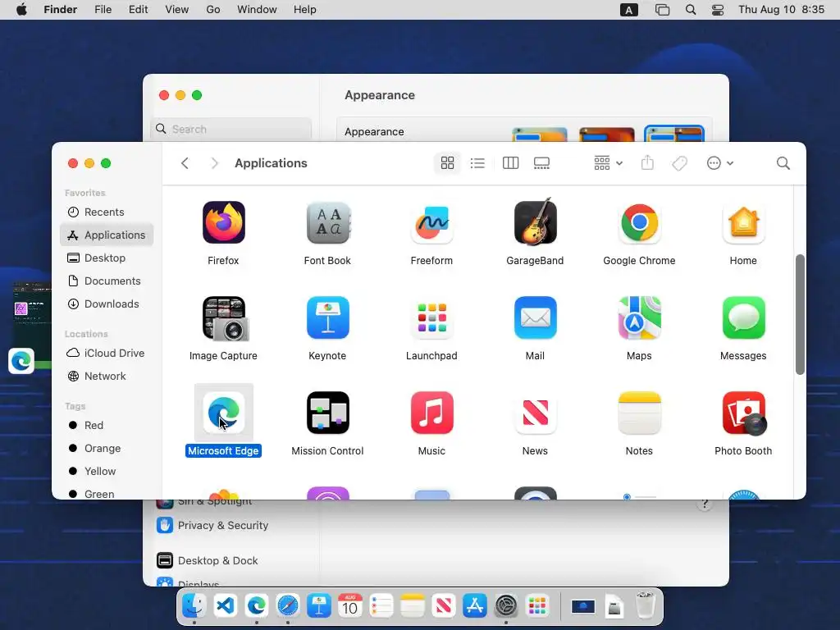The height and width of the screenshot is (630, 840).
Task: Select Applications in Finder sidebar
Action: point(107,235)
